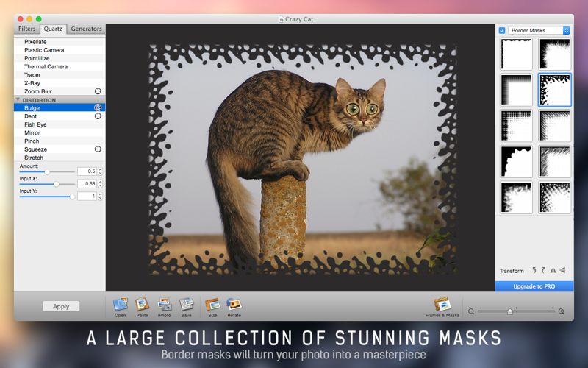Screen dimensions: 588x368
Task: Select the scalloped edge mask thumbnail
Action: [x=517, y=161]
